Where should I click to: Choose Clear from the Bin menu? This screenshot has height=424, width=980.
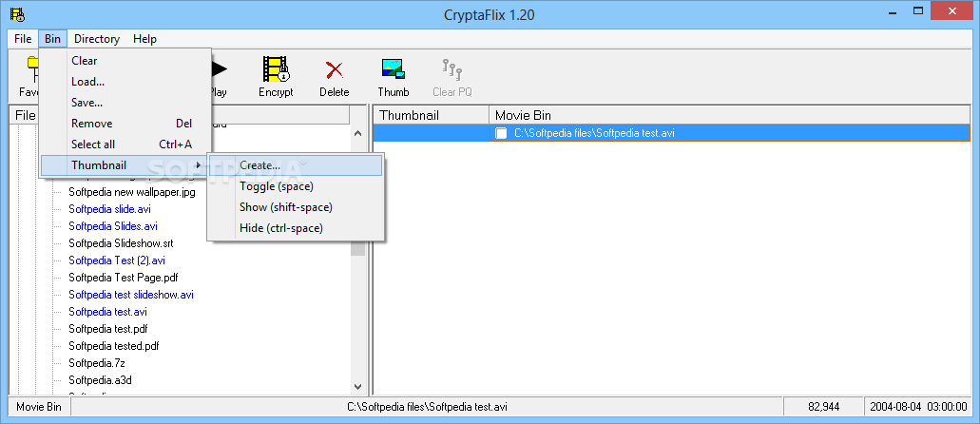[x=125, y=61]
